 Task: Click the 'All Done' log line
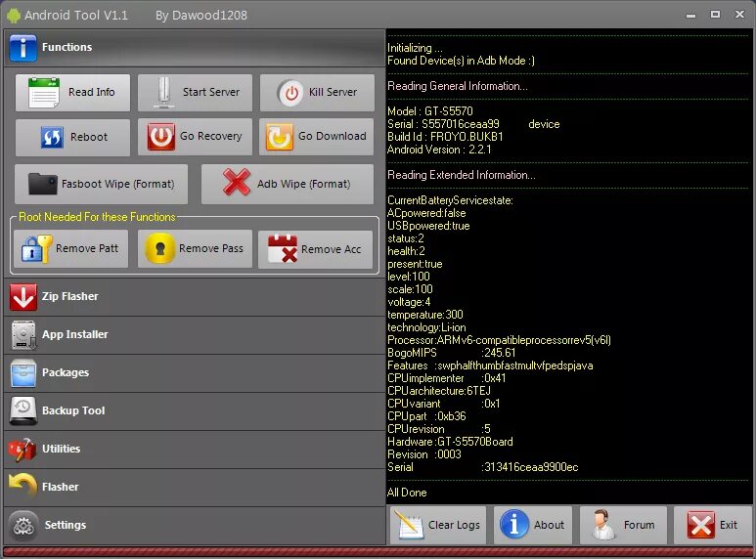[407, 493]
